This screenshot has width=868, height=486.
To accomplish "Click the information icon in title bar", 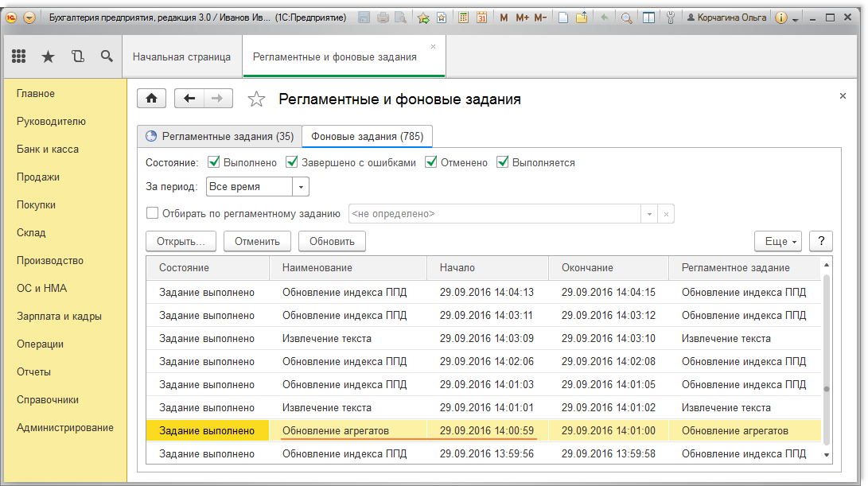I will tap(780, 17).
